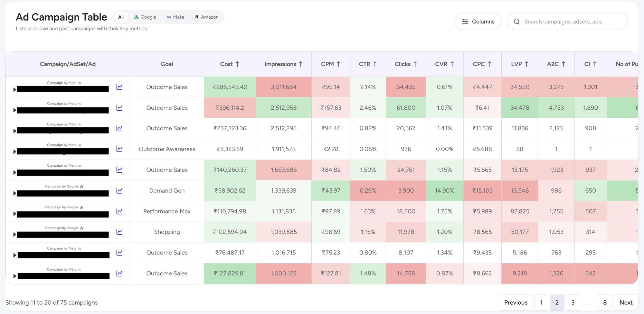
Task: Expand the Shopping campaign row triangle
Action: click(x=14, y=235)
